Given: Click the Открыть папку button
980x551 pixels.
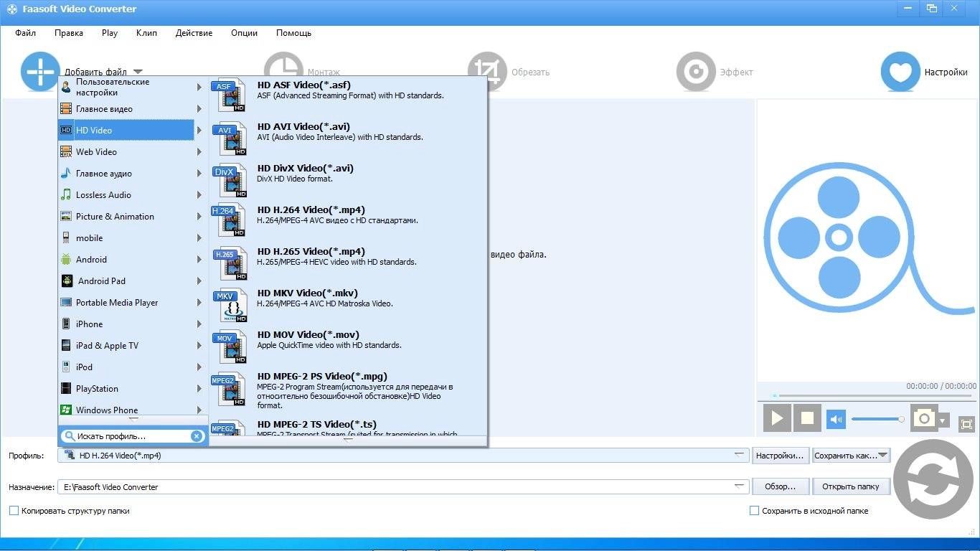Looking at the screenshot, I should (x=851, y=486).
